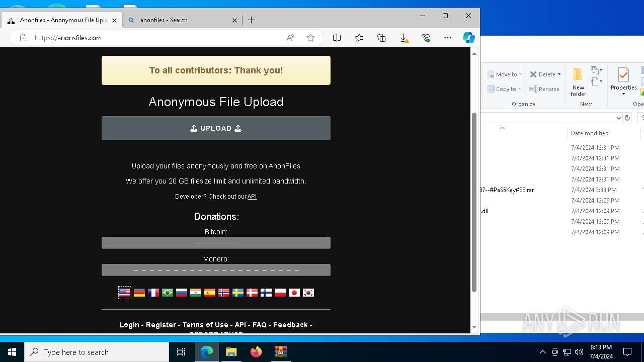Screen dimensions: 644x362
Task: Switch language to German flag
Action: click(x=139, y=293)
